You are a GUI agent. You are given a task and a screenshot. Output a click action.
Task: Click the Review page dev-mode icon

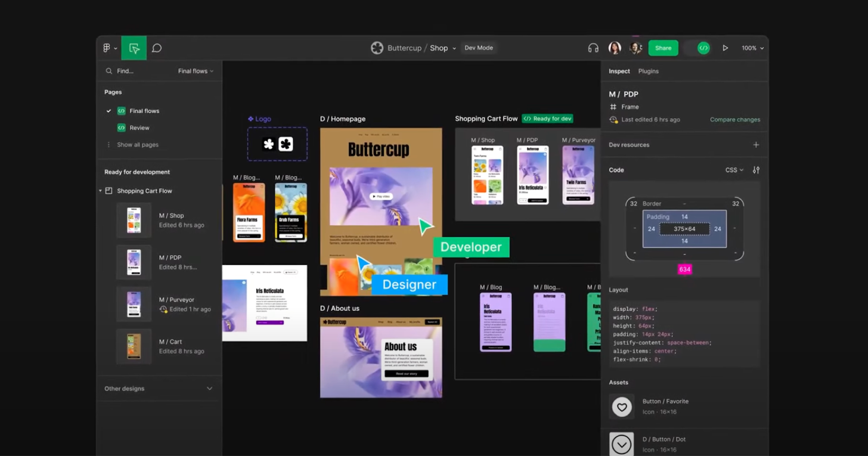(121, 128)
